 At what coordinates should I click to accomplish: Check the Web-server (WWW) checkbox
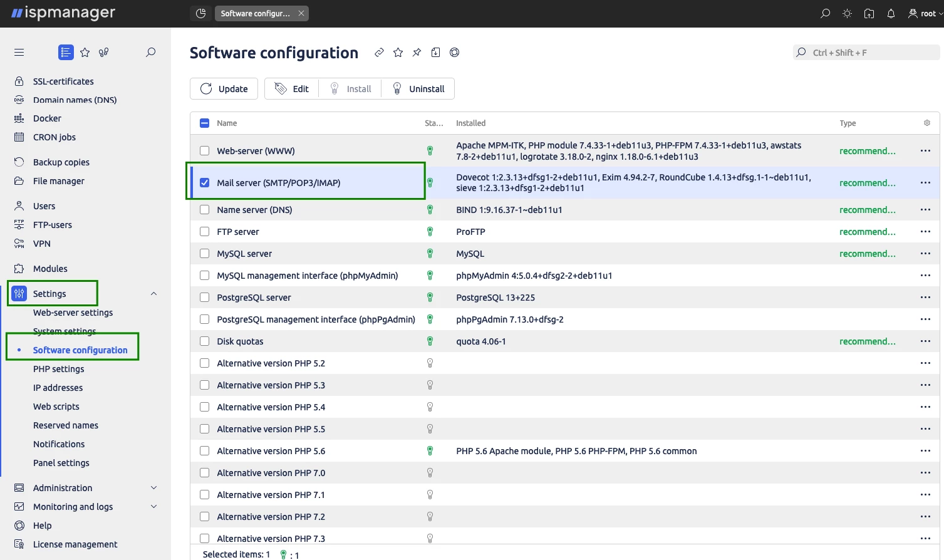pos(204,150)
